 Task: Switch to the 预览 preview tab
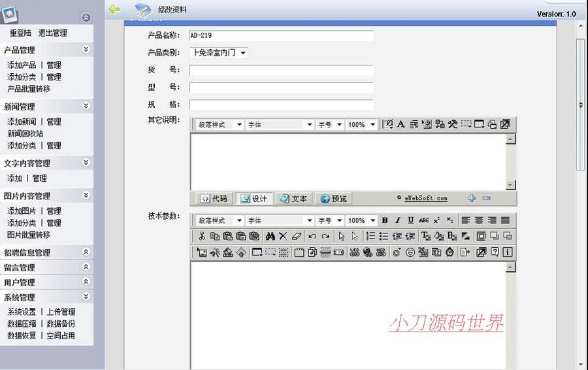(334, 199)
